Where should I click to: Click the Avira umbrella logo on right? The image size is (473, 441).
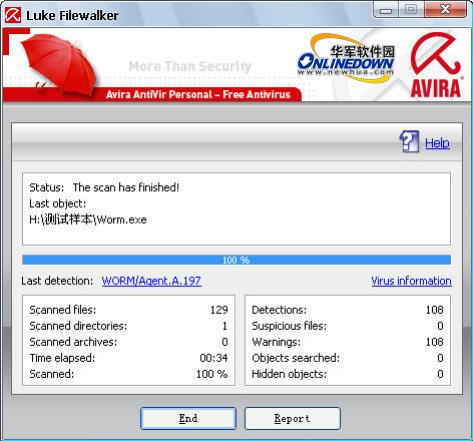pos(436,64)
